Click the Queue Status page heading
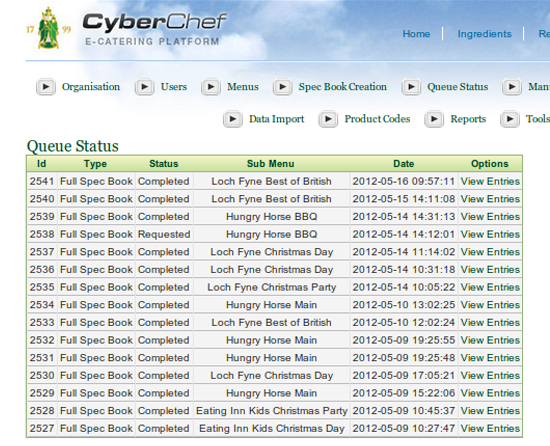Image resolution: width=550 pixels, height=446 pixels. tap(73, 146)
